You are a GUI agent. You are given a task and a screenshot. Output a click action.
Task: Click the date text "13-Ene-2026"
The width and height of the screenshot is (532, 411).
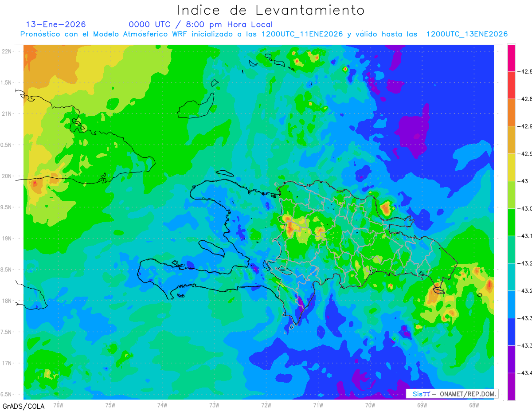56,24
